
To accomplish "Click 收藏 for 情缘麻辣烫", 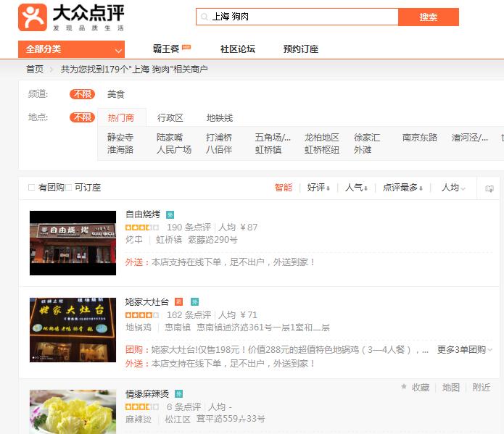I will click(x=421, y=388).
